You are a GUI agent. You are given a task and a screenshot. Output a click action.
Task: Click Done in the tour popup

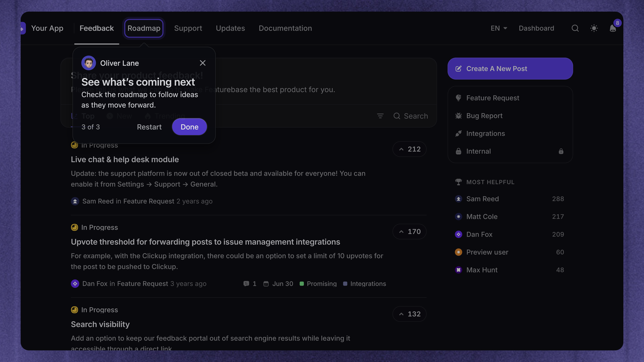pyautogui.click(x=189, y=127)
